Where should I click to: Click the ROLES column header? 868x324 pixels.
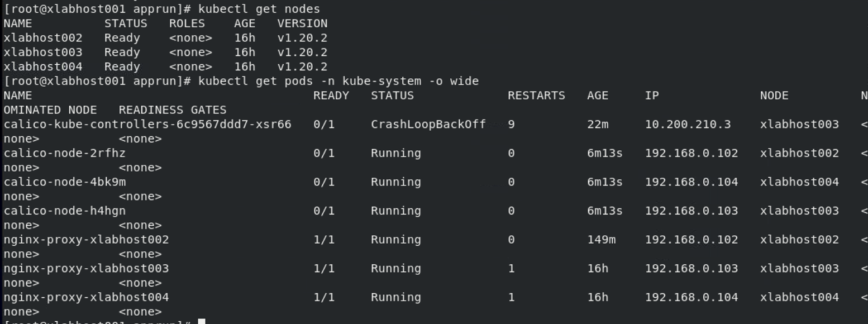[x=187, y=23]
